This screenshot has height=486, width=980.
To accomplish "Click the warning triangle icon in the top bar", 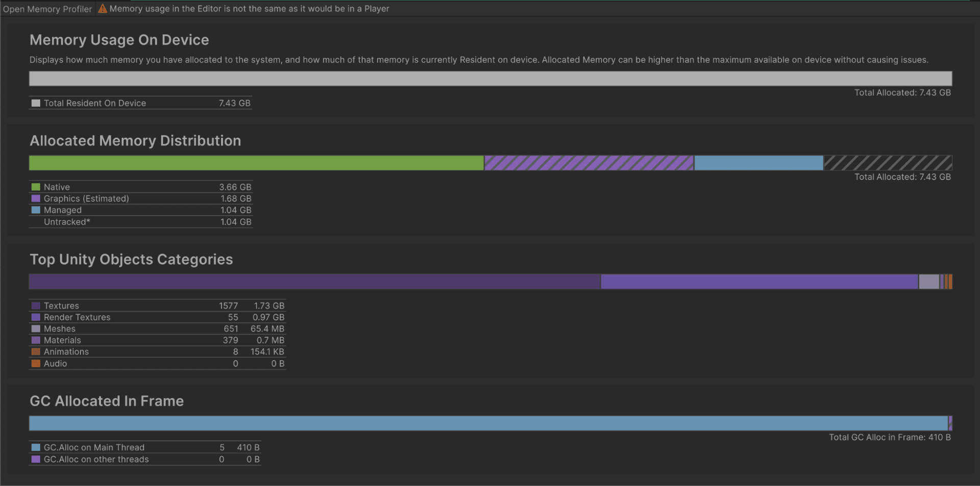I will click(102, 8).
